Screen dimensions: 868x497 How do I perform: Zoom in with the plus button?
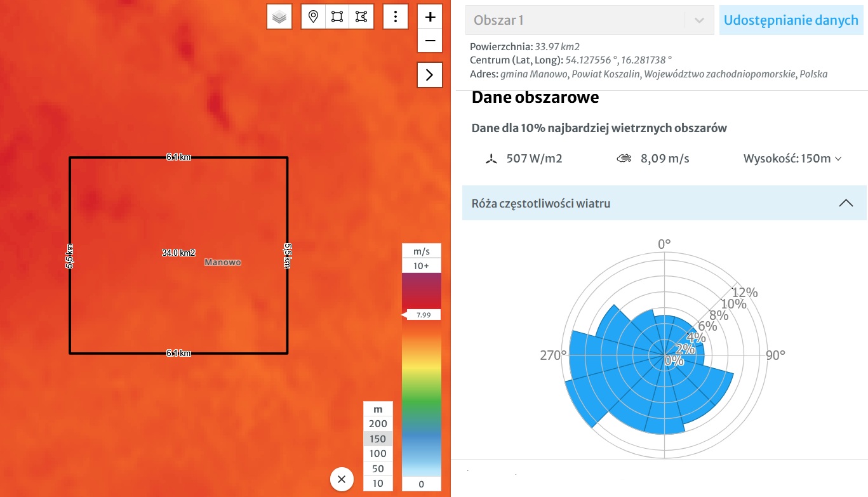coord(430,17)
